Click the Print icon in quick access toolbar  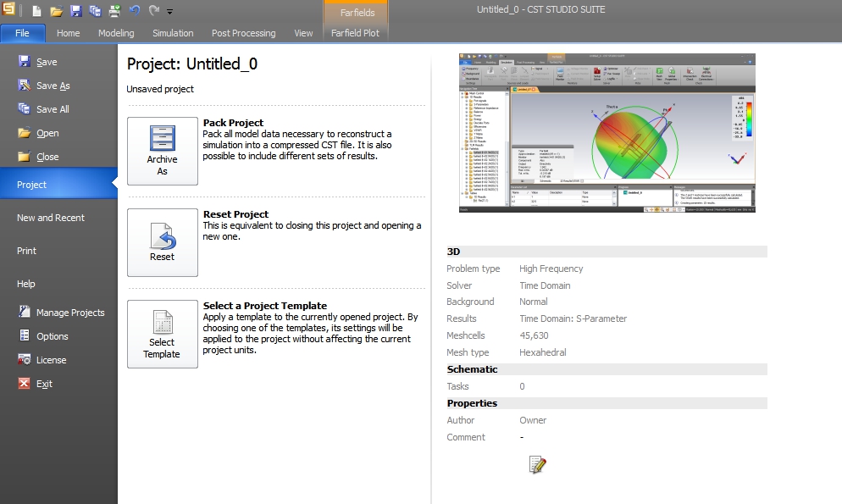tap(114, 11)
